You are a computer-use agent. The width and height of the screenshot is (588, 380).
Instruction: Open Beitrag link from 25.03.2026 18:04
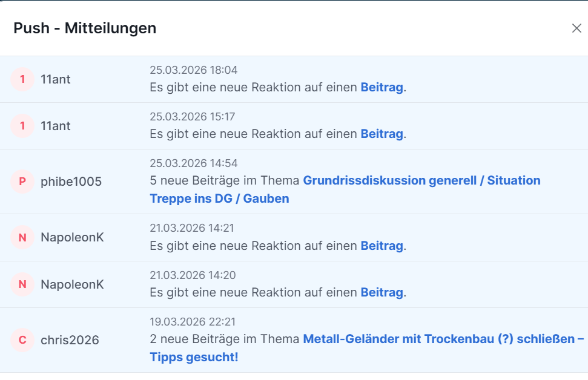(382, 87)
